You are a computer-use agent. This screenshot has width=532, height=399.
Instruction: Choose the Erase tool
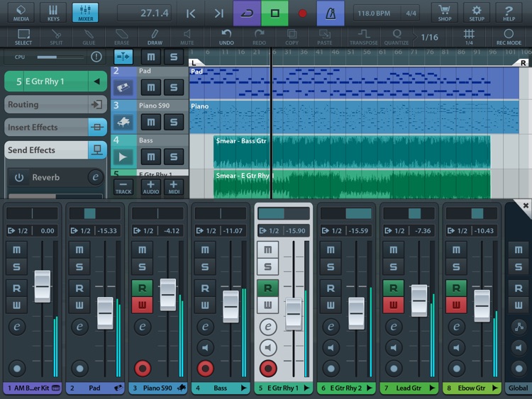(121, 37)
